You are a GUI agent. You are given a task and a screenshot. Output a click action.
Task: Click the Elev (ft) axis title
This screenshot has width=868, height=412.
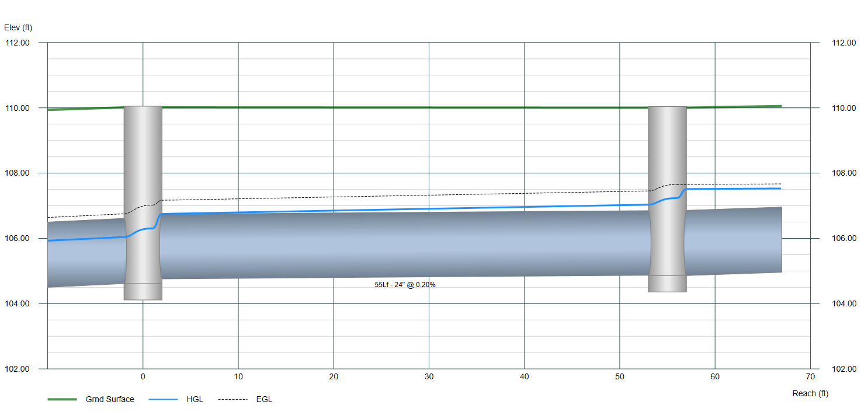(18, 27)
